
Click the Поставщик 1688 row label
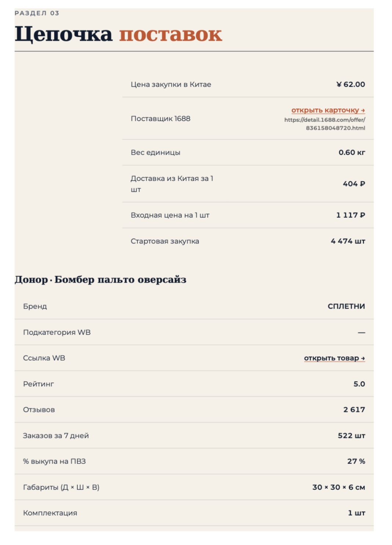point(160,119)
